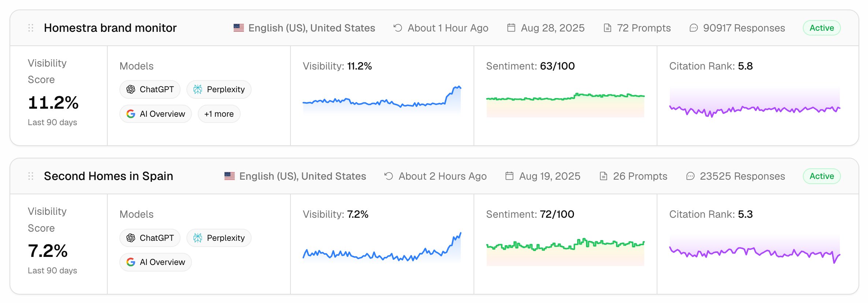Open the Homestra brand monitor title
868x303 pixels.
(110, 28)
